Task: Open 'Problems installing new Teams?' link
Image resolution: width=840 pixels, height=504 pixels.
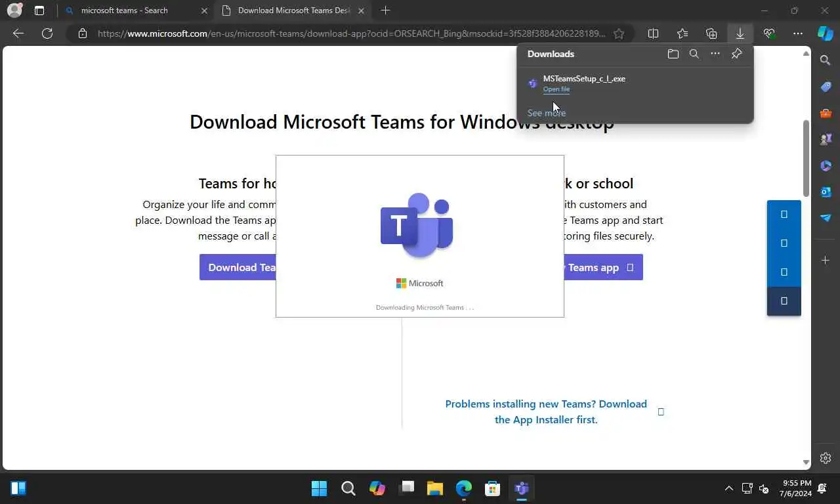Action: coord(546,411)
